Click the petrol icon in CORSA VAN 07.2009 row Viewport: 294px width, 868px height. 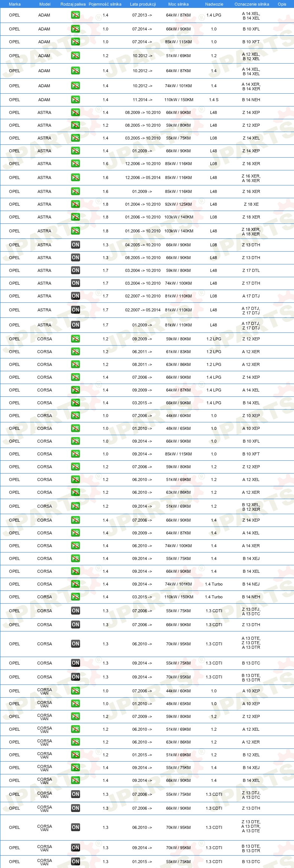[76, 716]
